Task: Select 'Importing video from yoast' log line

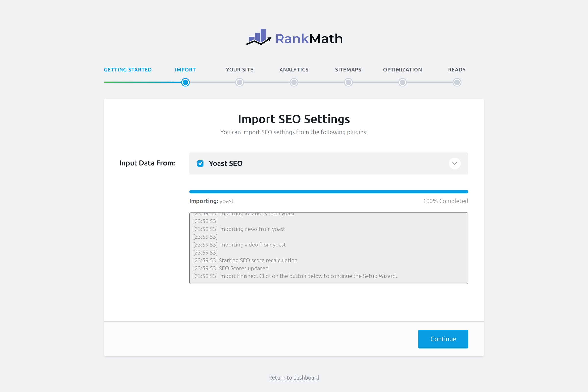Action: coord(239,245)
